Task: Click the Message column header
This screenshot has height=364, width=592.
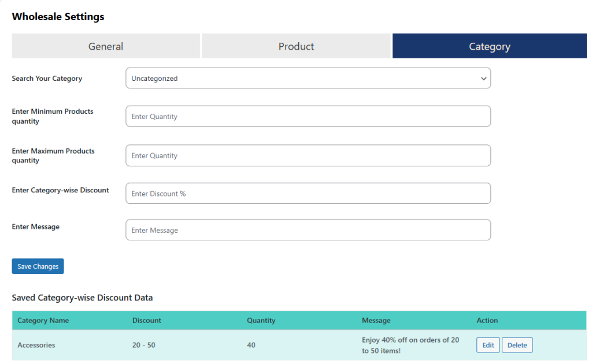Action: click(x=376, y=320)
